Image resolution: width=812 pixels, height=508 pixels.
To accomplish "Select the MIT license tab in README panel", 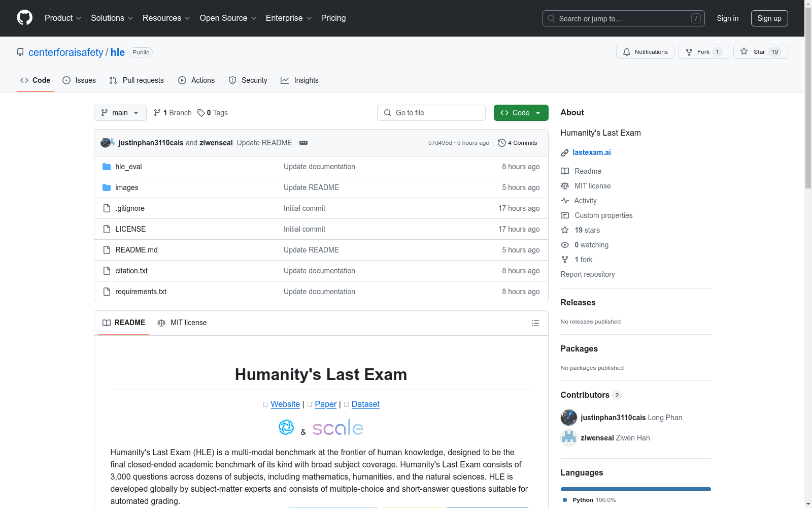I will tap(182, 323).
